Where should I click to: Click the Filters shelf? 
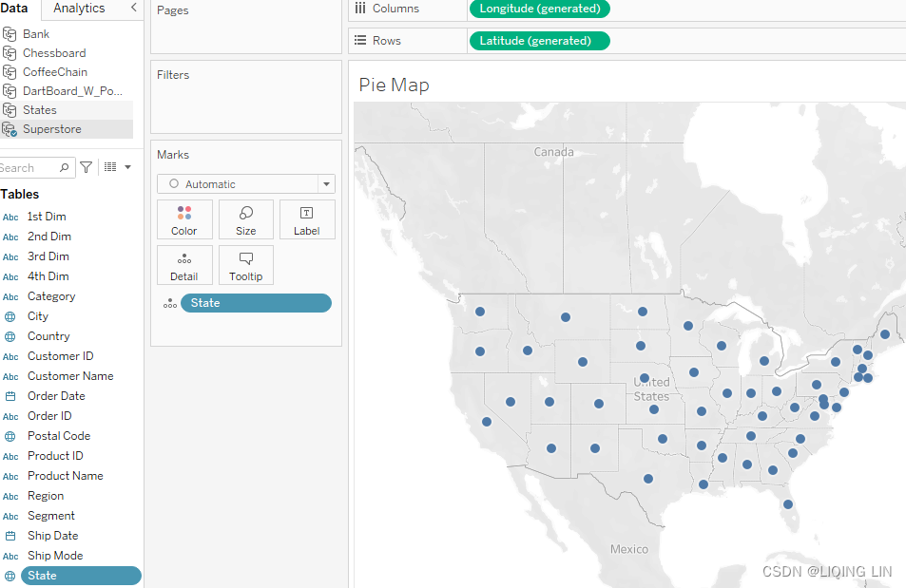click(246, 97)
